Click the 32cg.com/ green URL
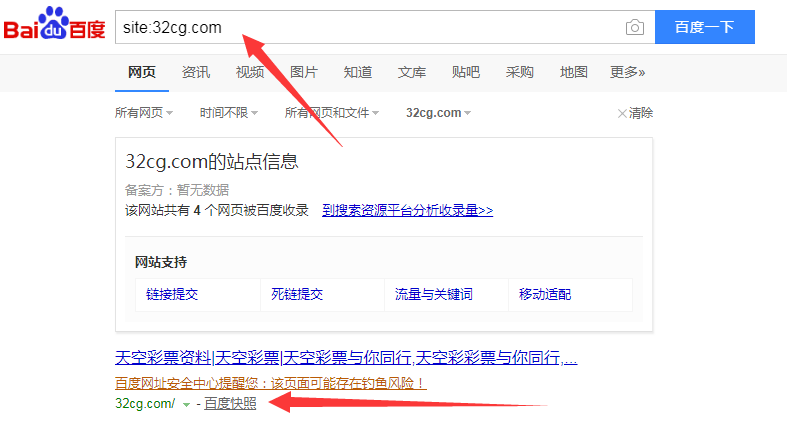The width and height of the screenshot is (787, 422). (145, 403)
